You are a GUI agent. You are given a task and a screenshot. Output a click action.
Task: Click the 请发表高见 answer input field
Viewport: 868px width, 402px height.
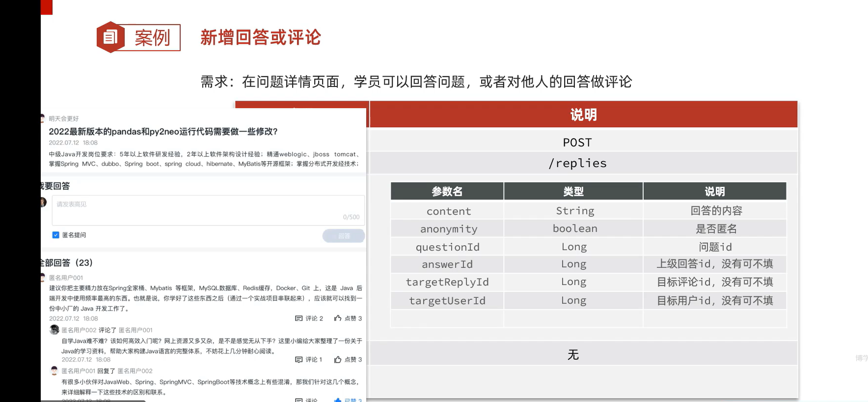[x=208, y=210]
